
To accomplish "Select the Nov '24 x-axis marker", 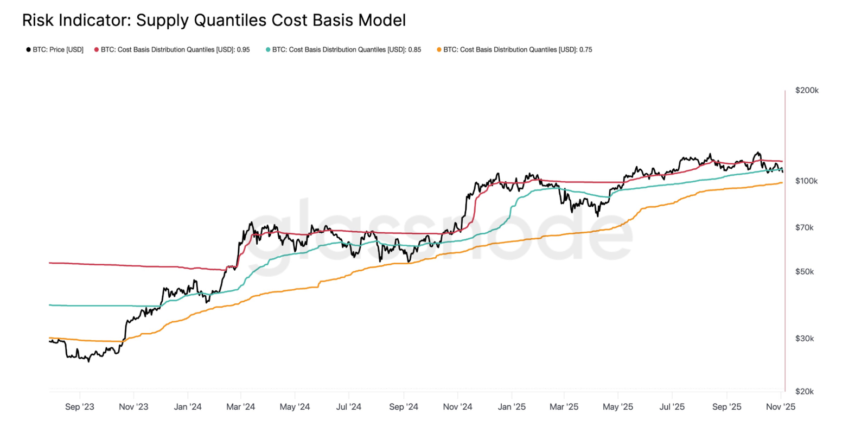I will click(x=457, y=407).
